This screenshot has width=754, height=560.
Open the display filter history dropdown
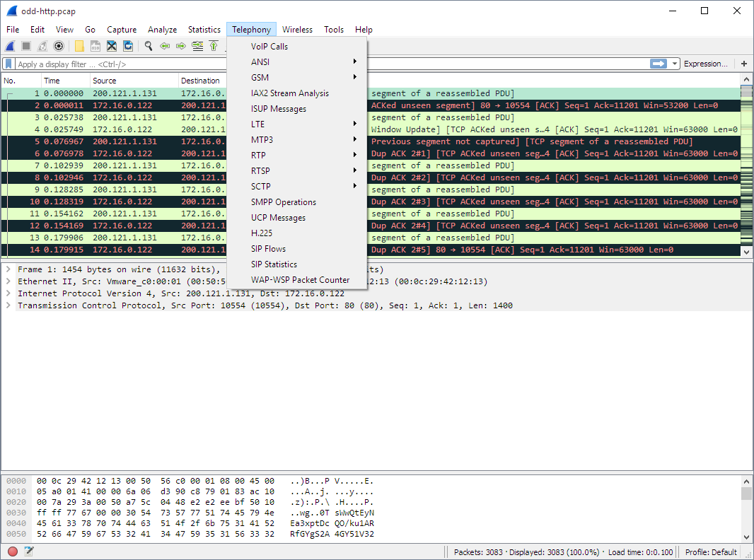click(675, 64)
